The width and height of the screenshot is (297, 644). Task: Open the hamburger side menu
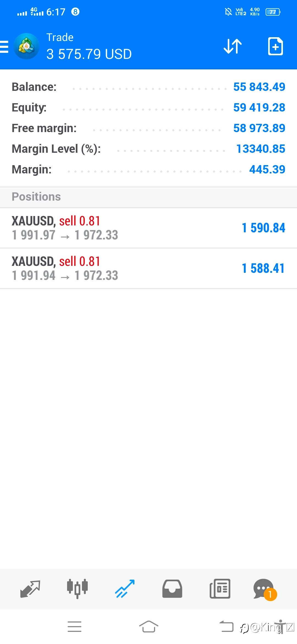[4, 47]
